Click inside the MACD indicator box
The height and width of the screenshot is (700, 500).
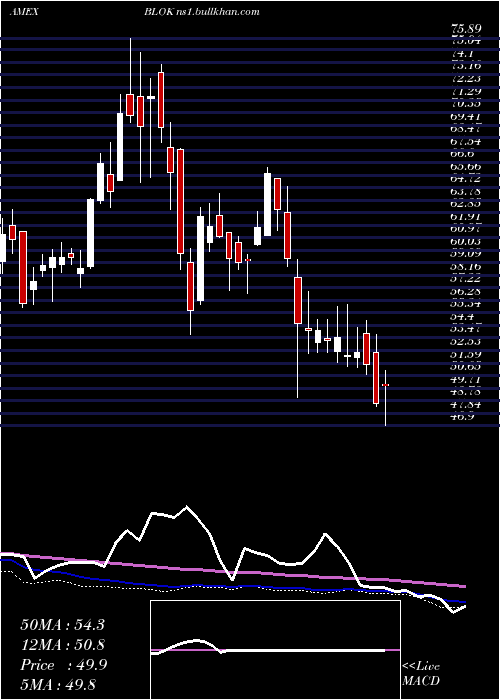coord(275,650)
